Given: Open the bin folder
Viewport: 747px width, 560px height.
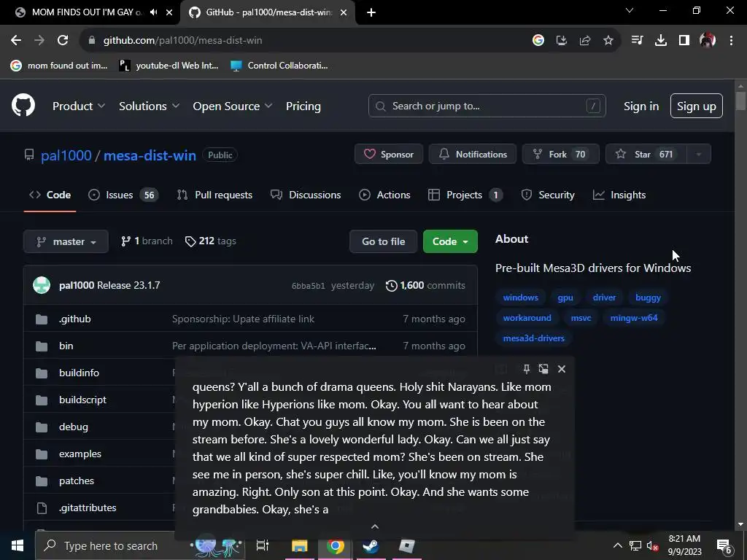Looking at the screenshot, I should click(66, 346).
